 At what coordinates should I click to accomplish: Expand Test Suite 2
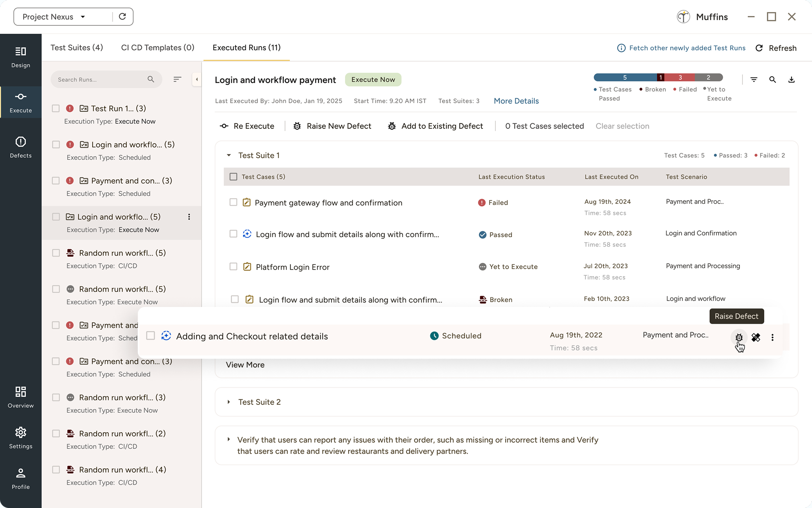pyautogui.click(x=229, y=402)
